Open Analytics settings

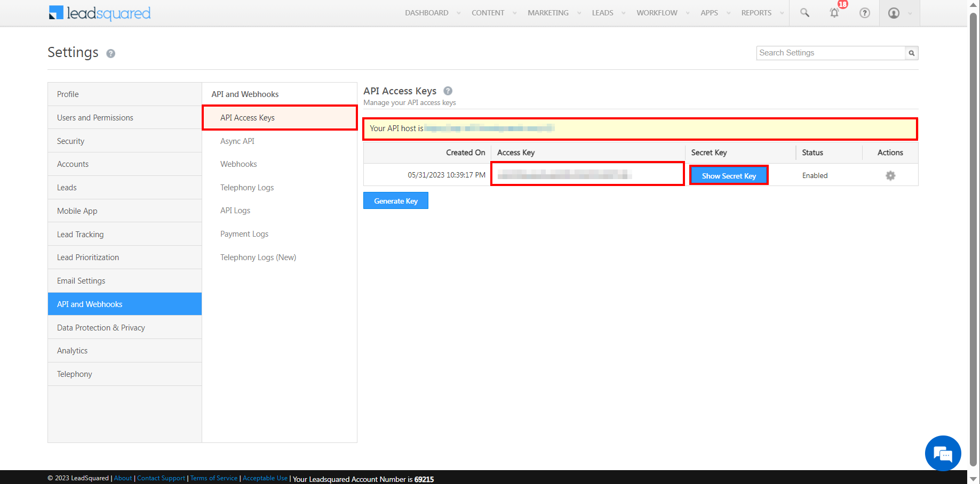pos(125,351)
